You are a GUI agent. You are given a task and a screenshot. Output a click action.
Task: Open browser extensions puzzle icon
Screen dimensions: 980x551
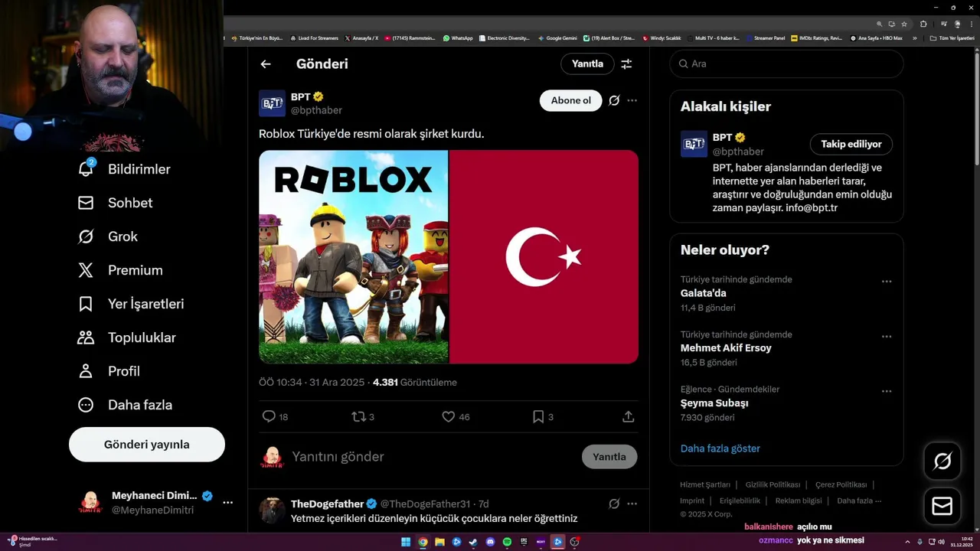tap(923, 24)
